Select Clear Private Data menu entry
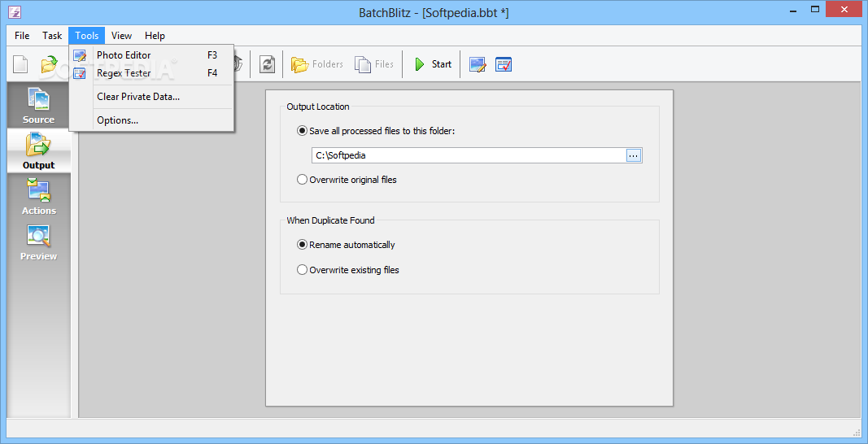The width and height of the screenshot is (868, 444). pyautogui.click(x=151, y=97)
